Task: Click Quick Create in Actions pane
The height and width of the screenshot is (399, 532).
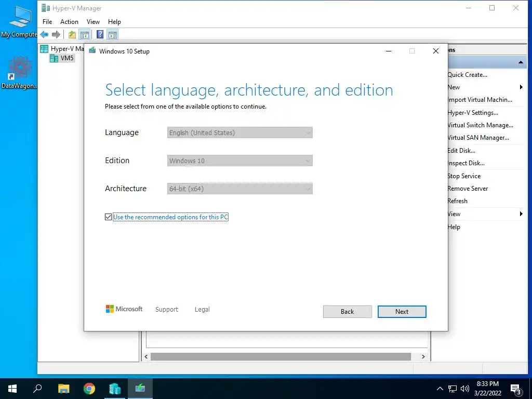Action: tap(468, 75)
